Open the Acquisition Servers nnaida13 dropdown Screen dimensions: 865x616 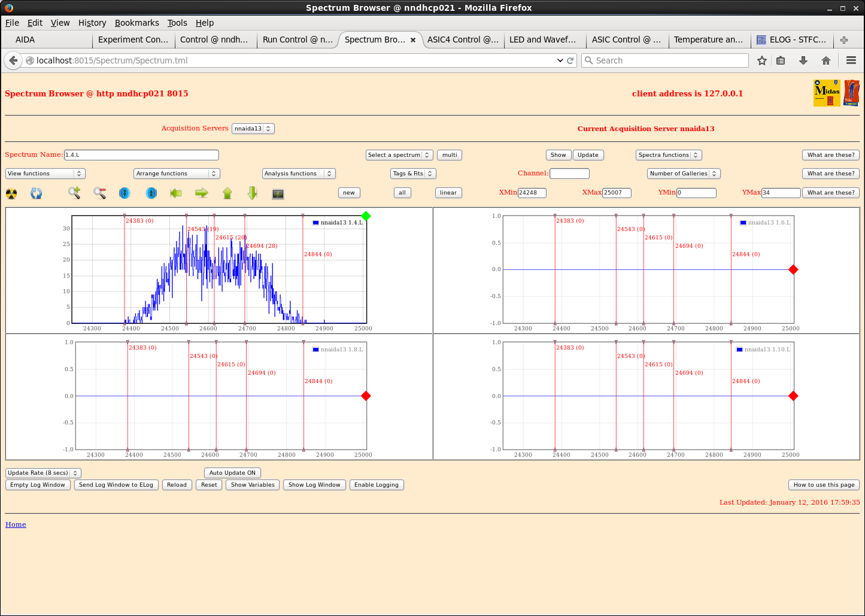(x=253, y=129)
